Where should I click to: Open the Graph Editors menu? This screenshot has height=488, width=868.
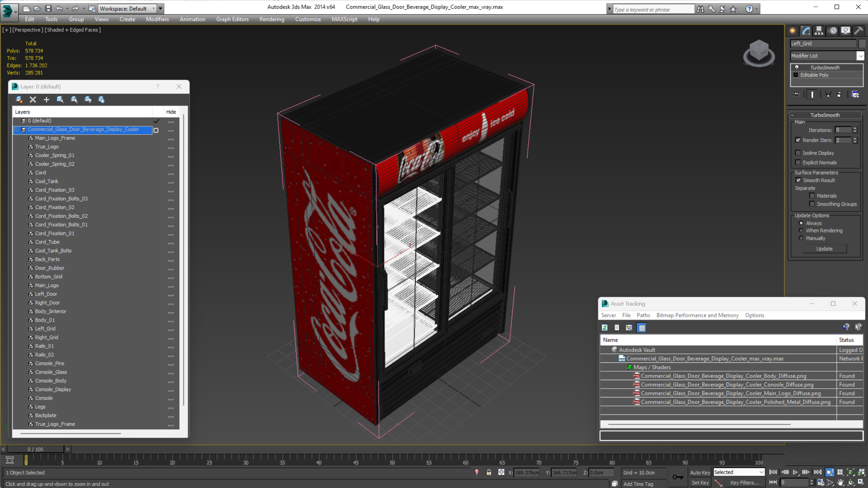tap(232, 19)
